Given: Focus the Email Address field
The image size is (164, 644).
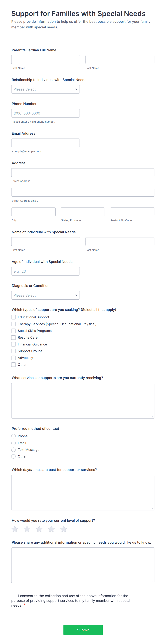Looking at the screenshot, I should click(x=45, y=143).
